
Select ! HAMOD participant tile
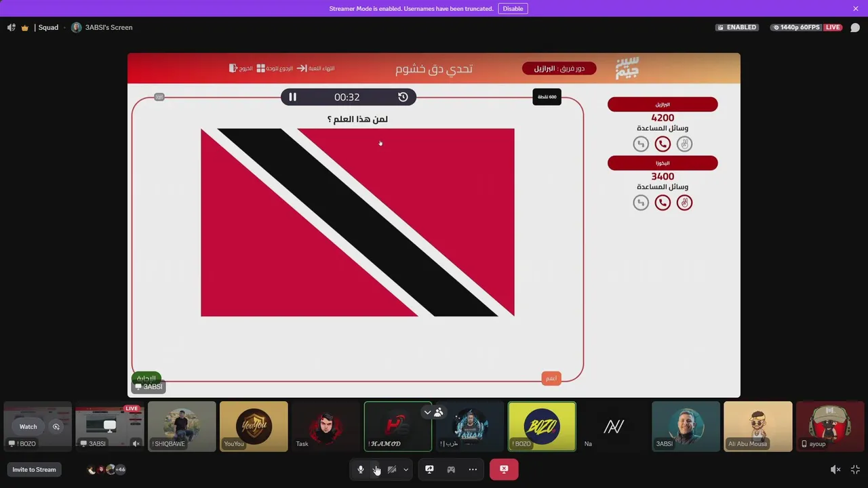[397, 426]
